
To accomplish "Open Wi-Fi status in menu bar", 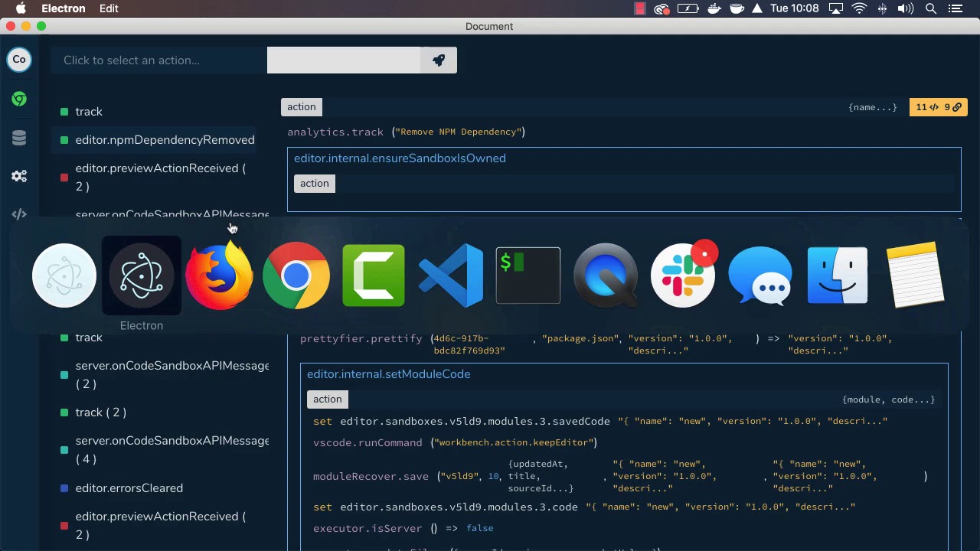I will point(859,8).
